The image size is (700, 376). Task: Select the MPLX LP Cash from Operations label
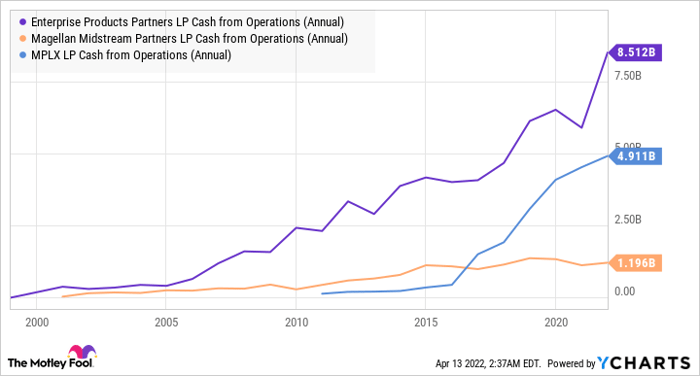click(131, 55)
